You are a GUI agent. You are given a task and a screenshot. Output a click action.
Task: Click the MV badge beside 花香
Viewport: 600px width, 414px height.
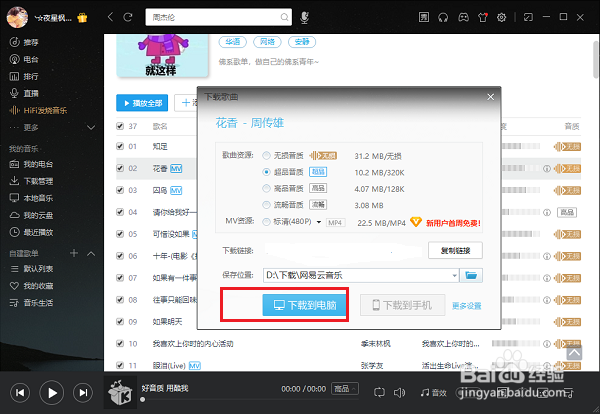click(176, 168)
